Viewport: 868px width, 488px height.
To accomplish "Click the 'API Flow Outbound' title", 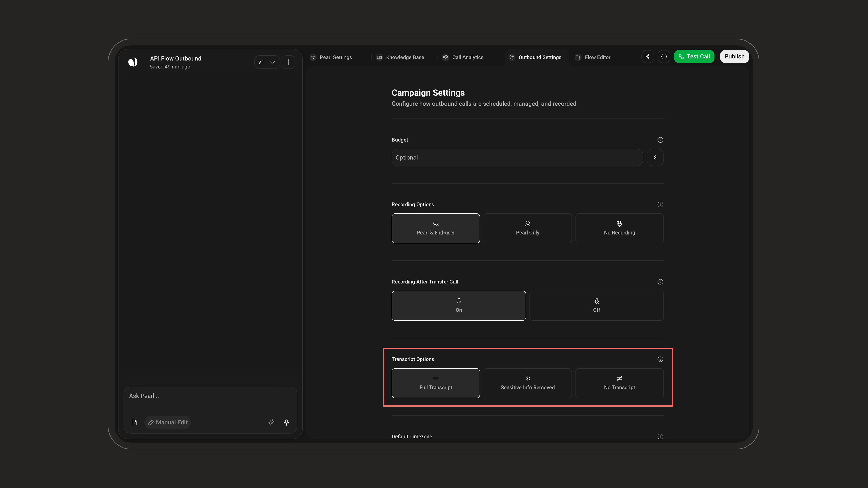I will pos(176,59).
